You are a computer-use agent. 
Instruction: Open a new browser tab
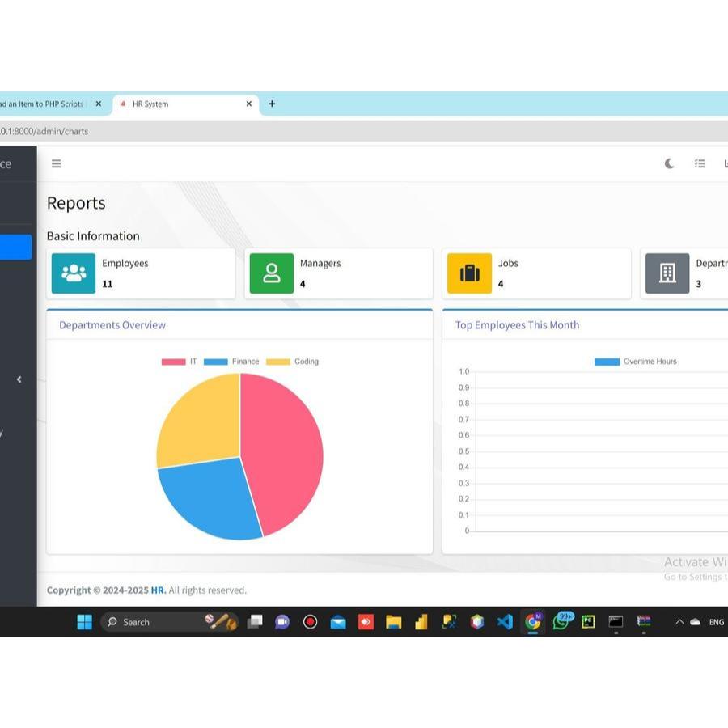(272, 104)
